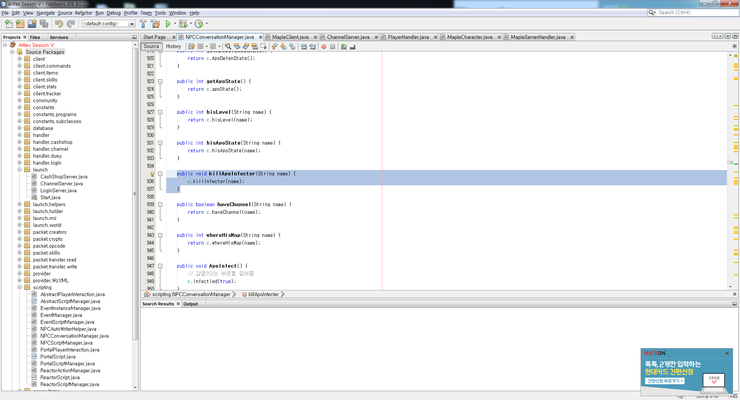Open Start.java in launch package
Screen dimensions: 740x400
(50, 197)
